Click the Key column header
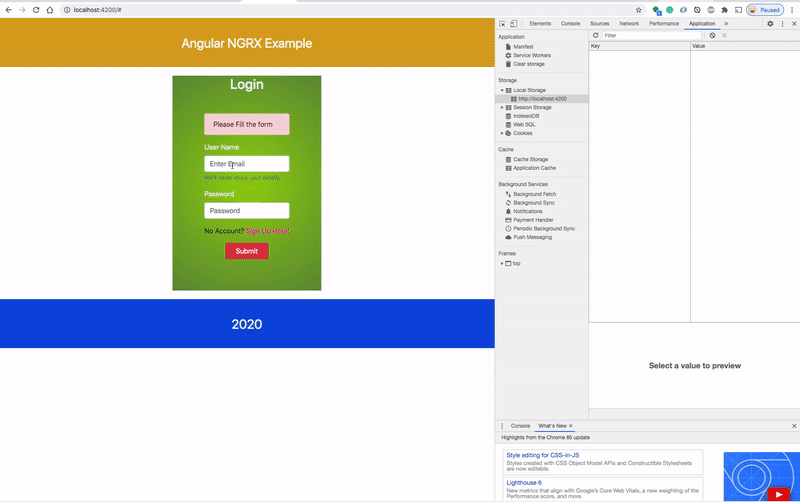 click(639, 46)
